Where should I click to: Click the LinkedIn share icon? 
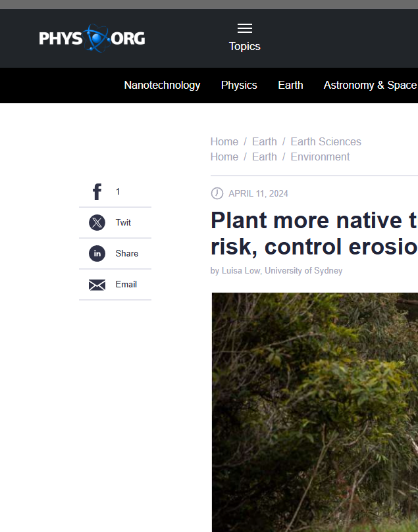pyautogui.click(x=97, y=254)
